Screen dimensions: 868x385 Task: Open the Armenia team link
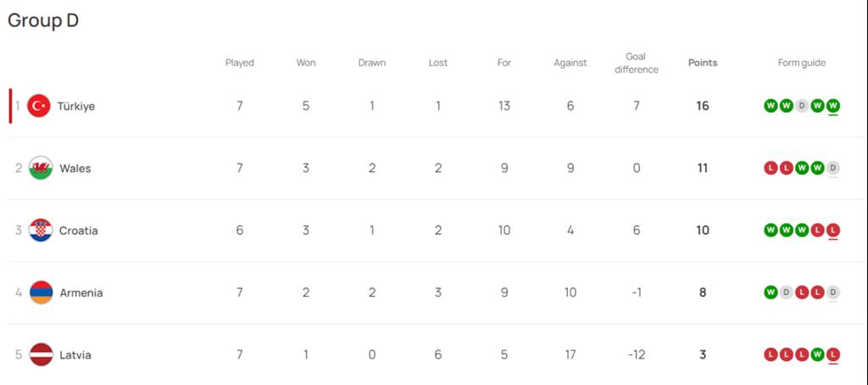click(x=81, y=293)
